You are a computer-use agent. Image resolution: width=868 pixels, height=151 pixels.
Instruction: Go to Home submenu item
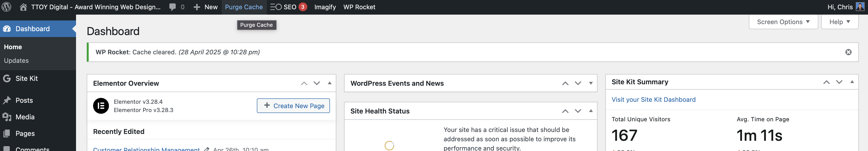[x=13, y=47]
